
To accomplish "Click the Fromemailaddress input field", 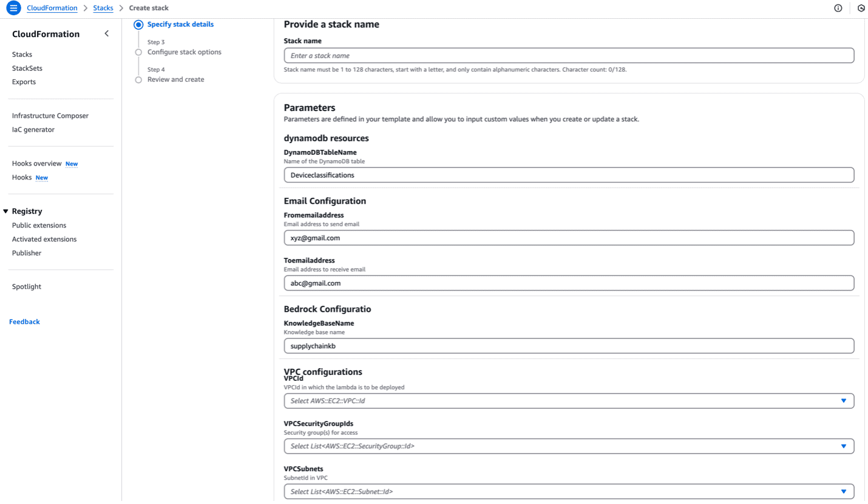I will (x=569, y=238).
